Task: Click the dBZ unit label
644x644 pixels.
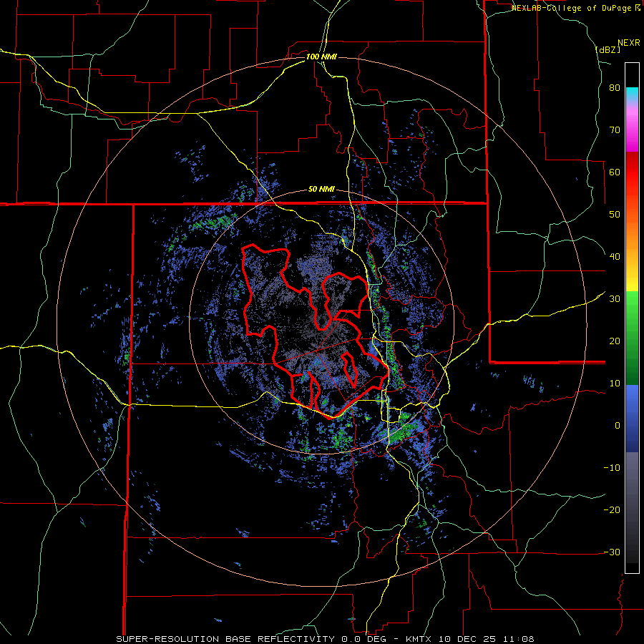Action: (x=608, y=49)
